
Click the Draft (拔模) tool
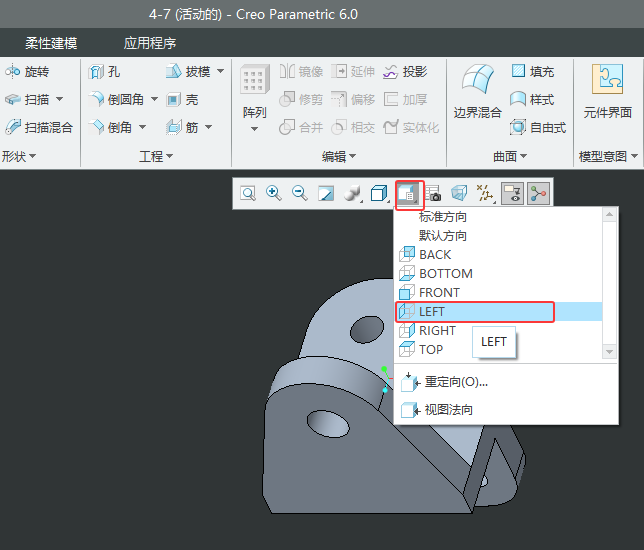click(x=188, y=72)
